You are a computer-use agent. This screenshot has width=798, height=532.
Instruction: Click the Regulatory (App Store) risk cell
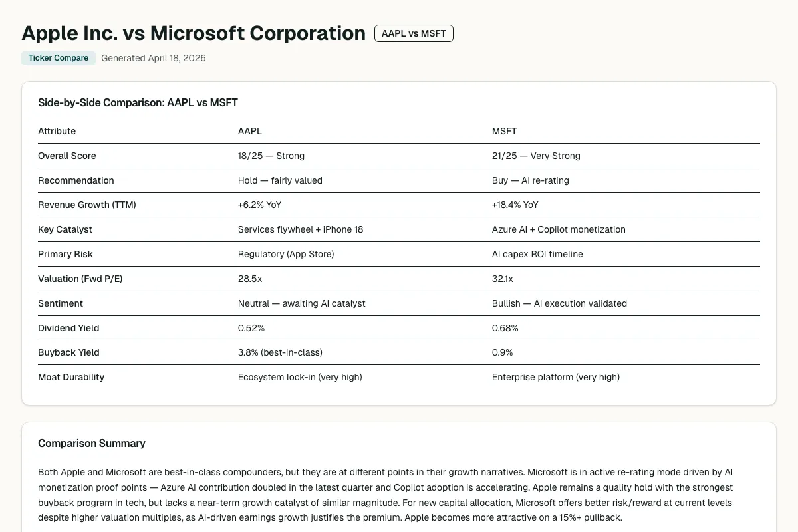pyautogui.click(x=286, y=254)
